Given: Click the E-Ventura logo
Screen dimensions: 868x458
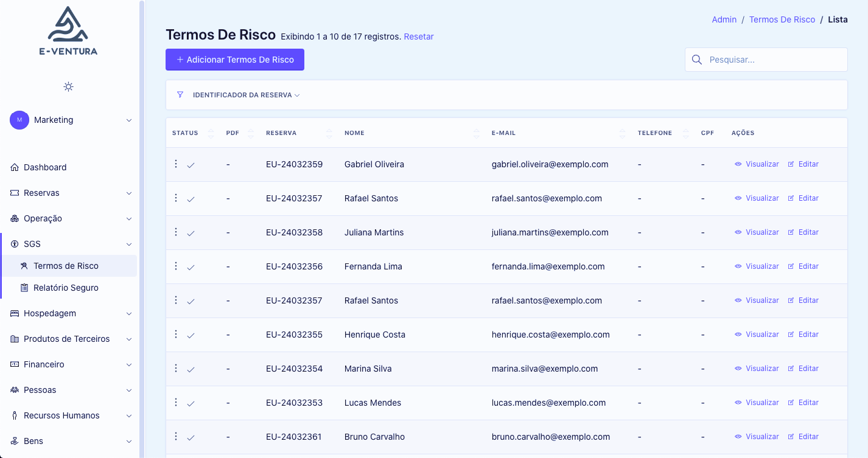Looking at the screenshot, I should pos(68,32).
